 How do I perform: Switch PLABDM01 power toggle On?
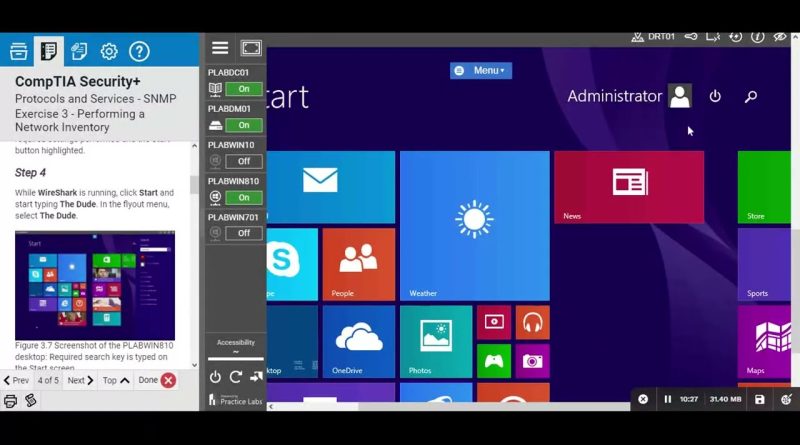[244, 125]
